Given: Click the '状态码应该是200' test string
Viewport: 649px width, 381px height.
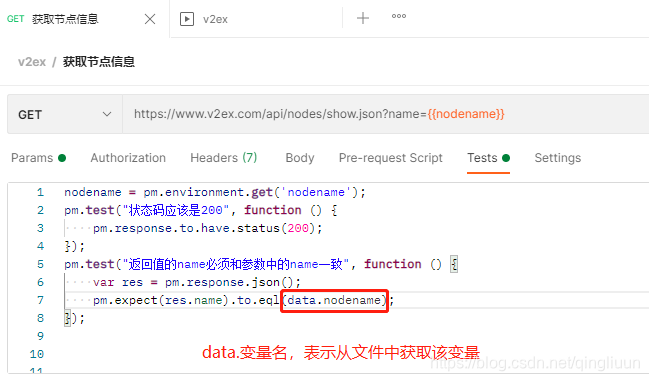Looking at the screenshot, I should pyautogui.click(x=176, y=210).
